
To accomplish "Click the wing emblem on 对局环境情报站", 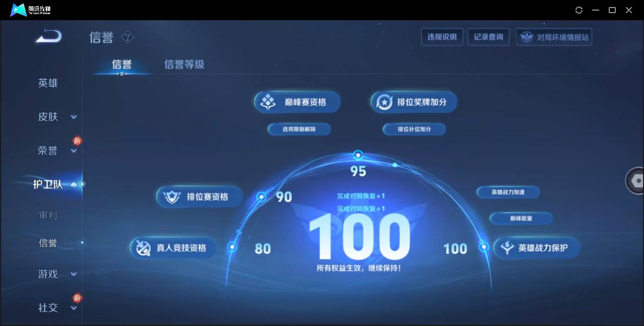I will point(527,36).
